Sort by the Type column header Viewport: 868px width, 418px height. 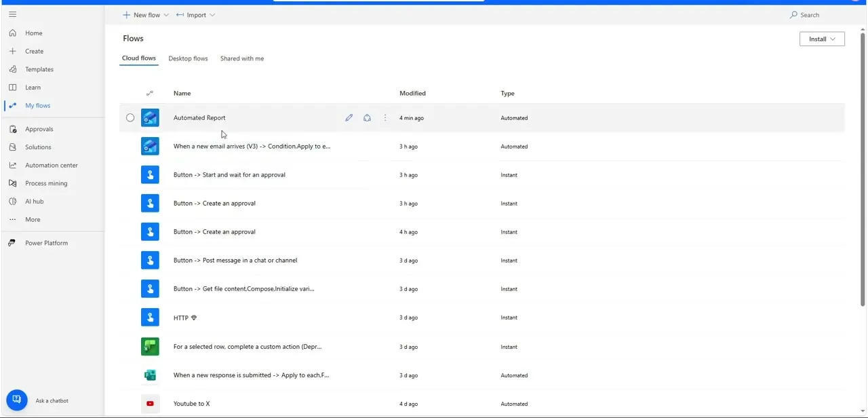tap(507, 93)
